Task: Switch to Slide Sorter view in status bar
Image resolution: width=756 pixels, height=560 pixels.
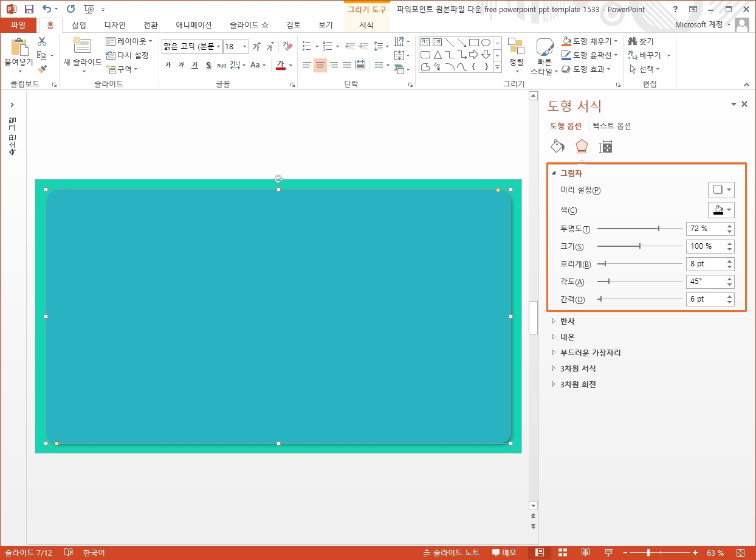Action: click(x=562, y=553)
